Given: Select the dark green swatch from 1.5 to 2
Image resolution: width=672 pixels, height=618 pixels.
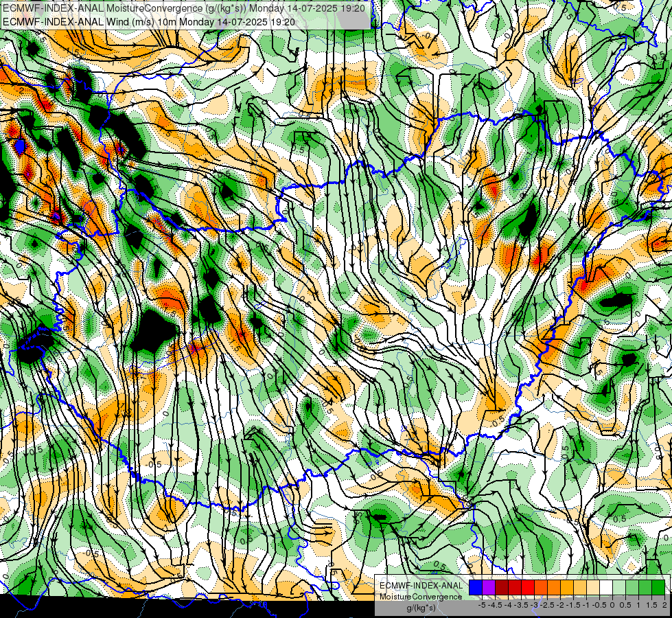Looking at the screenshot, I should coord(658,587).
